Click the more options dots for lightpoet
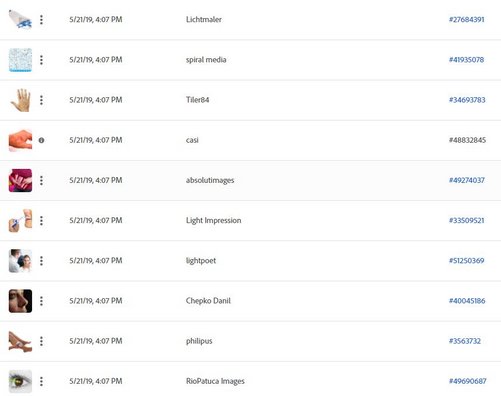501x396 pixels. point(41,261)
